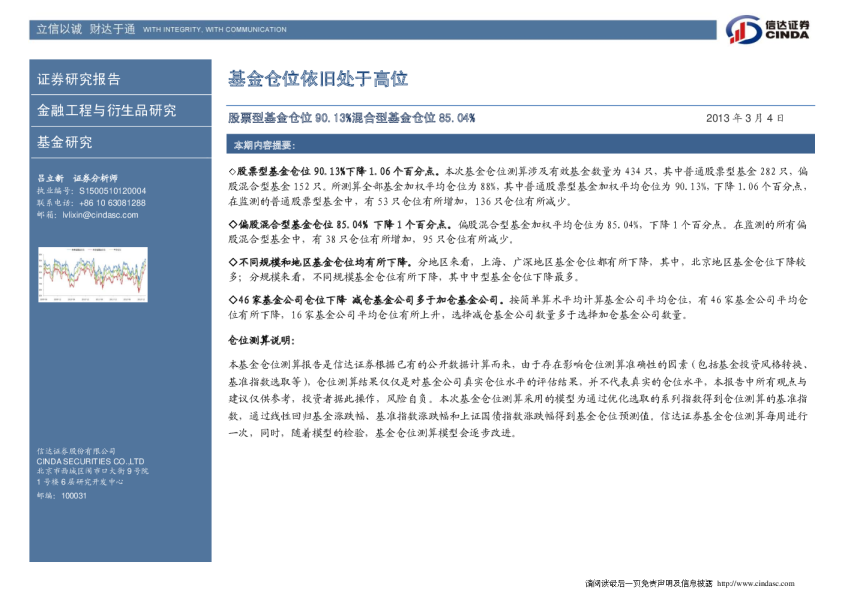Click the main title 基金仓位依旧处于高位
This screenshot has width=842, height=595.
[318, 79]
